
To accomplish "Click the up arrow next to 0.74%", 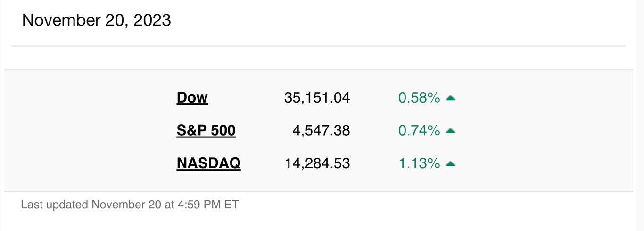I will (450, 131).
